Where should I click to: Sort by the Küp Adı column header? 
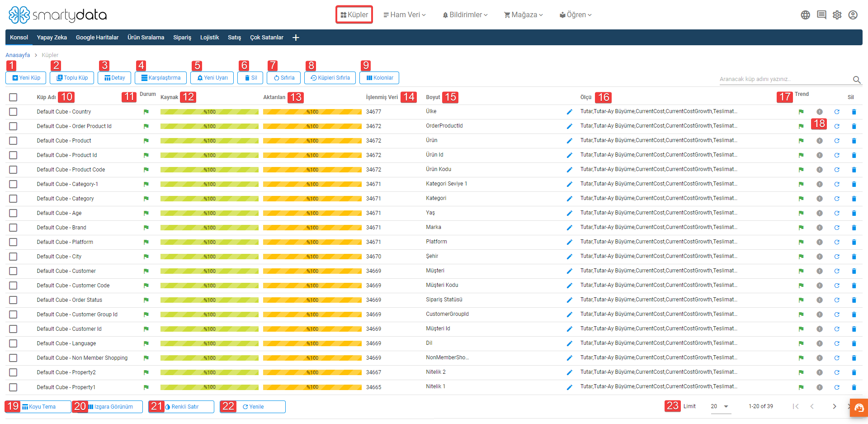coord(46,97)
